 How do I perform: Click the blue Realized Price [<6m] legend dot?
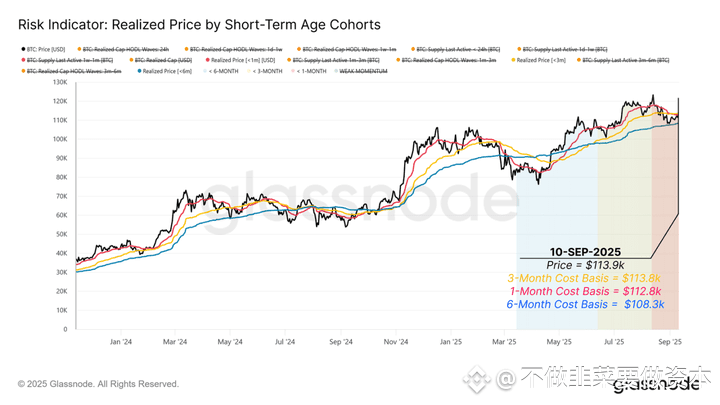click(139, 71)
